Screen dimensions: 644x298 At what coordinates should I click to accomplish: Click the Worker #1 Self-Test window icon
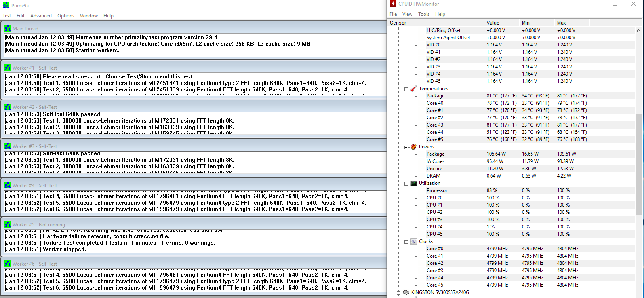coord(8,68)
